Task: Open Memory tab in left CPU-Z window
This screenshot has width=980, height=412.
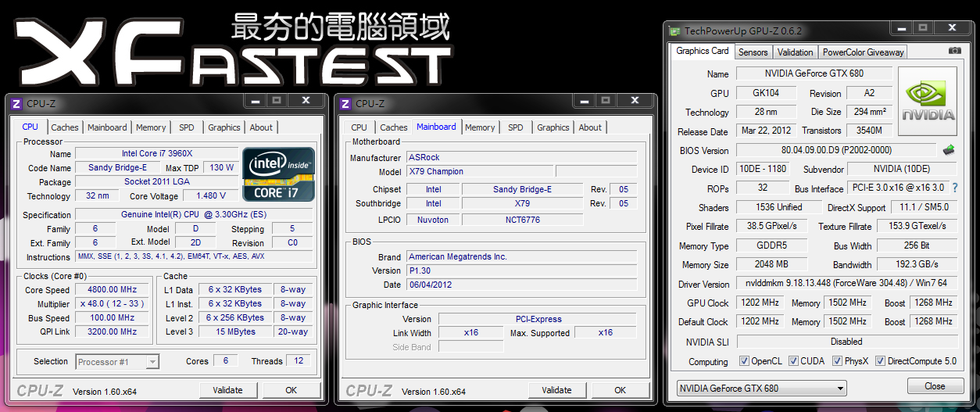Action: click(151, 127)
